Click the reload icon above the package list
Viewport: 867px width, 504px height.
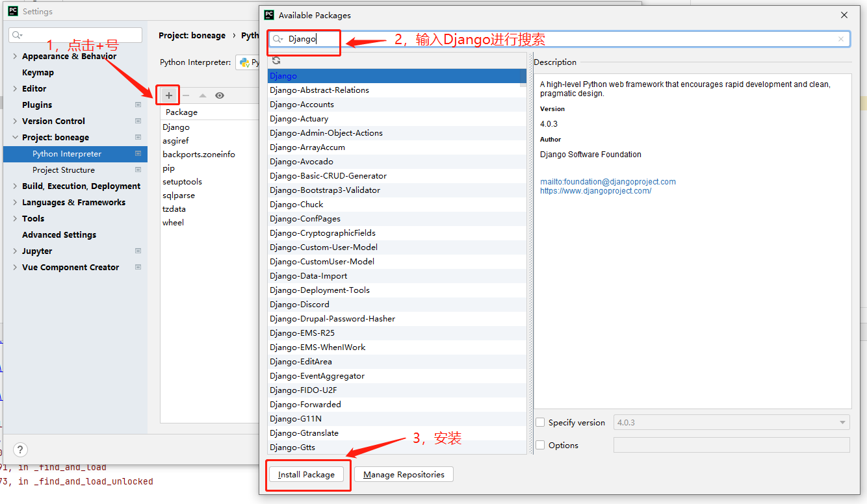pyautogui.click(x=276, y=60)
